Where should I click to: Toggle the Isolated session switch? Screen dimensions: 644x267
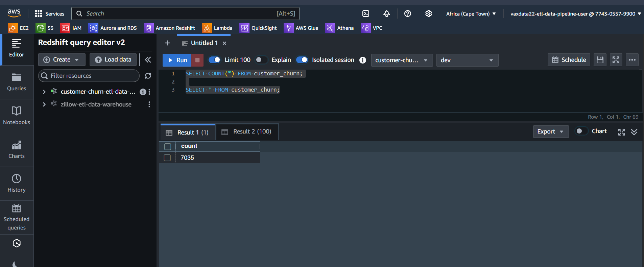[302, 60]
